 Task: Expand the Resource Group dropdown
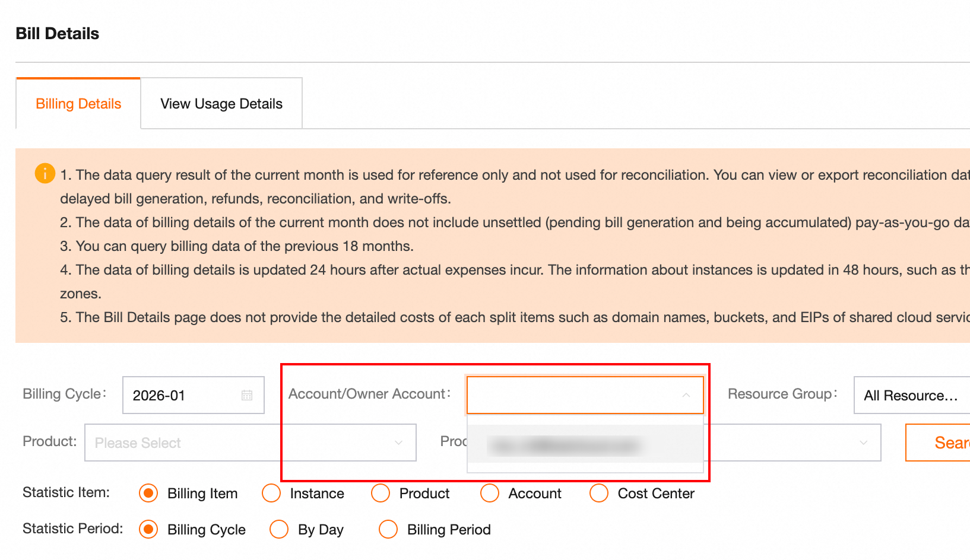(x=911, y=395)
